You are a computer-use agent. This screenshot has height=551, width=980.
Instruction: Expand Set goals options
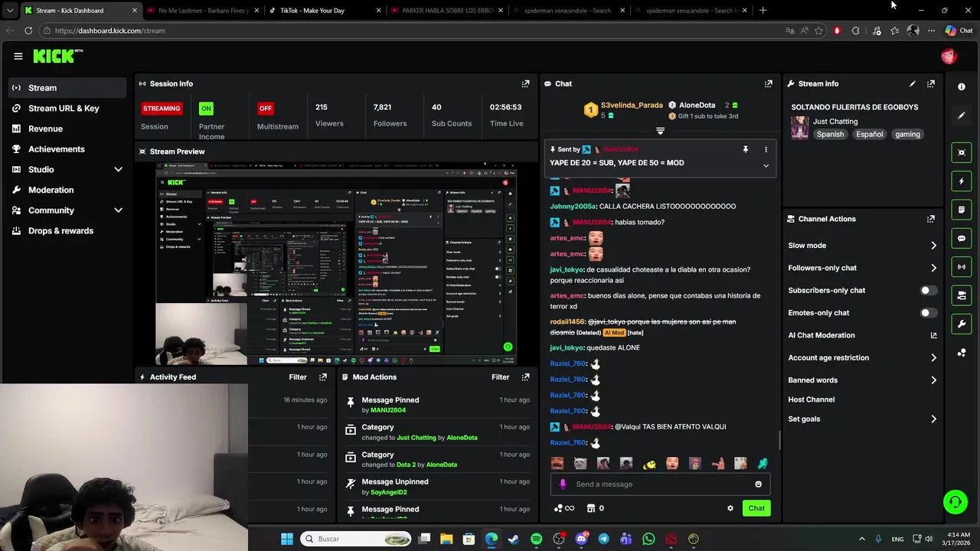(x=933, y=419)
